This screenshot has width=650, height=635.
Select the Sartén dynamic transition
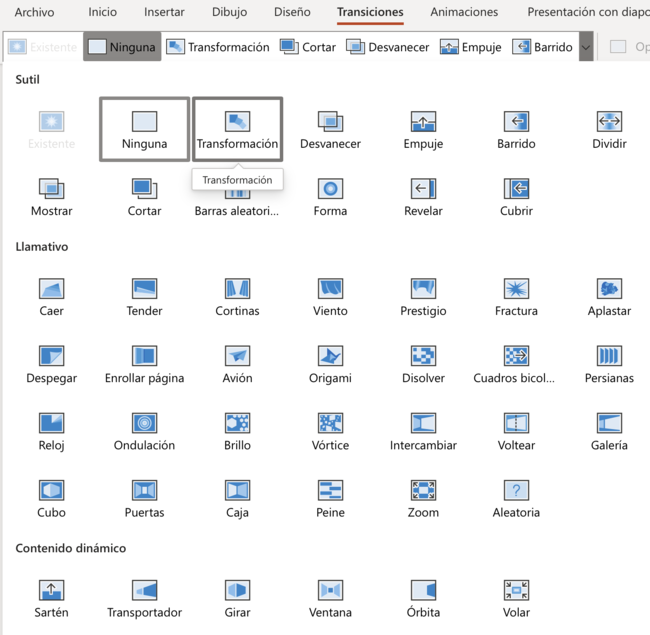pyautogui.click(x=51, y=597)
